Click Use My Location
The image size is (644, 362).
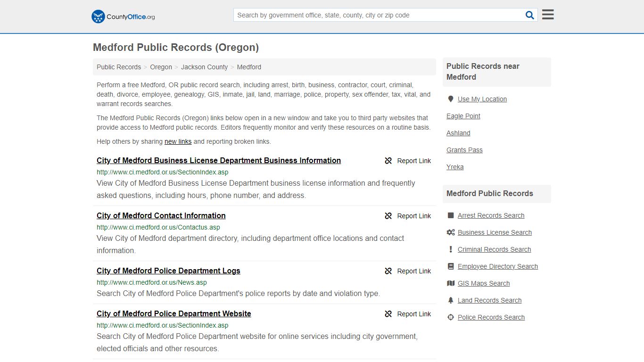[x=482, y=99]
